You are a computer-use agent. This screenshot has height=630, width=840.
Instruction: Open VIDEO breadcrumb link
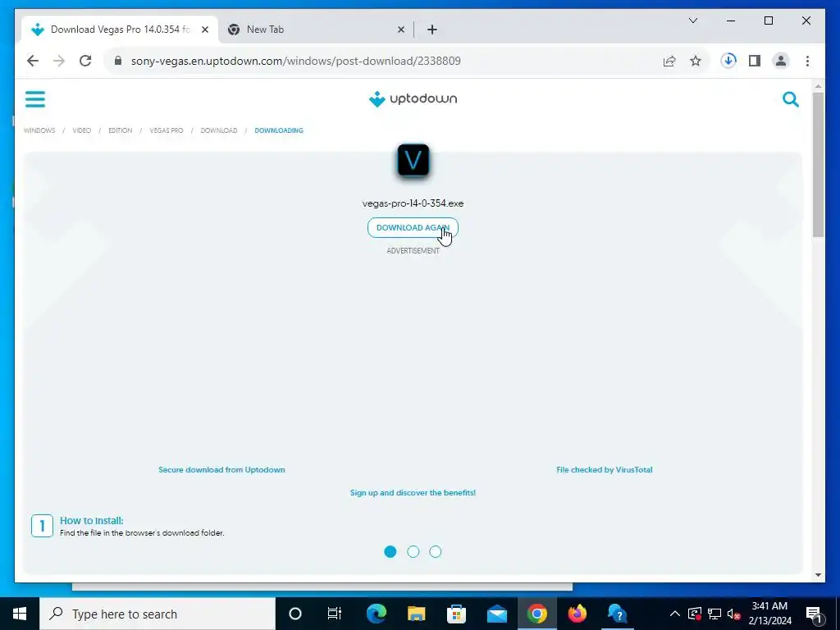[x=81, y=130]
